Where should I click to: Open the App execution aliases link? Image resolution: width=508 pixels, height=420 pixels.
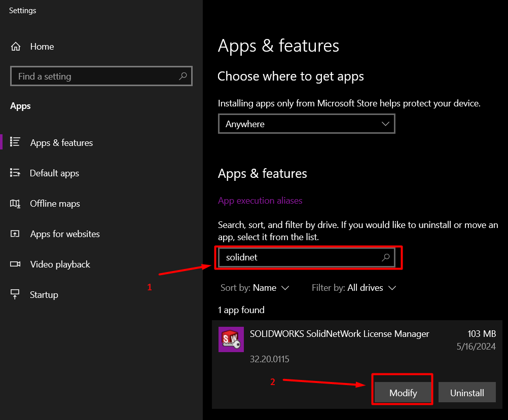pos(260,201)
